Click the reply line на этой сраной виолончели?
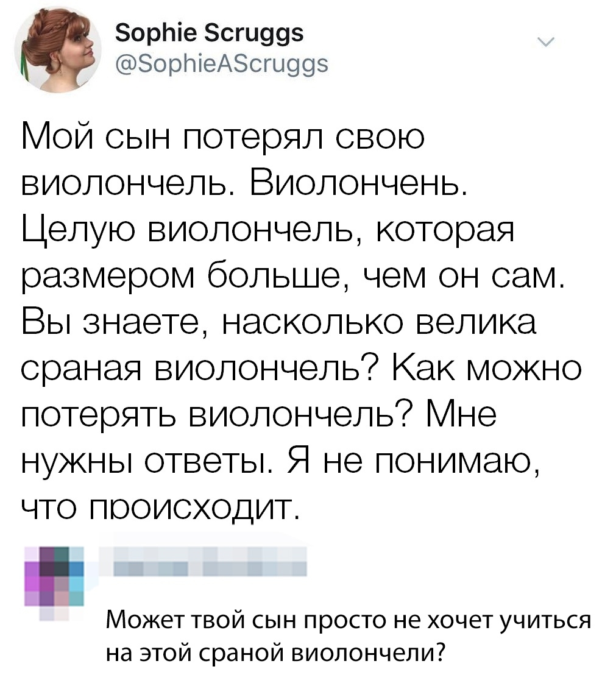Viewport: 602px width, 700px height. point(275,652)
